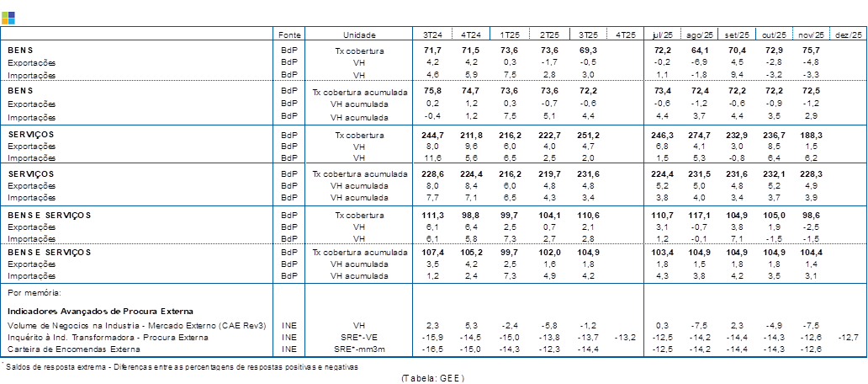The height and width of the screenshot is (384, 868).
Task: Select the Unidade column header
Action: point(359,35)
